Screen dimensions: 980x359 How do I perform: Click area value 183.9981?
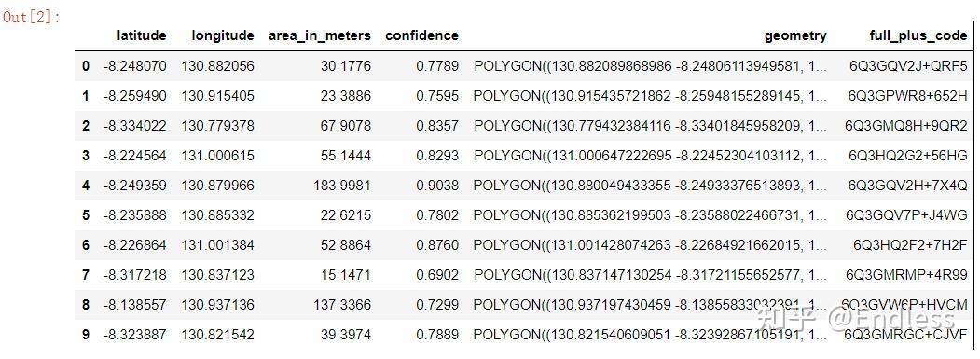[x=342, y=186]
